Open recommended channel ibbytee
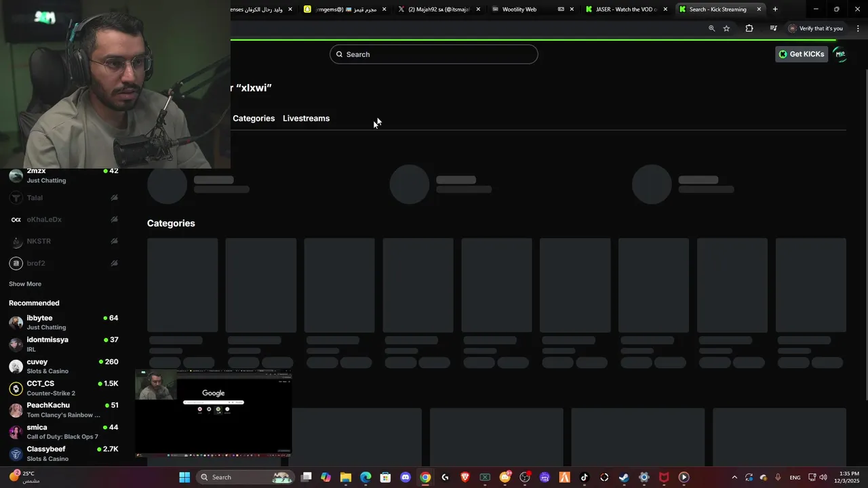This screenshot has height=488, width=868. (x=64, y=323)
